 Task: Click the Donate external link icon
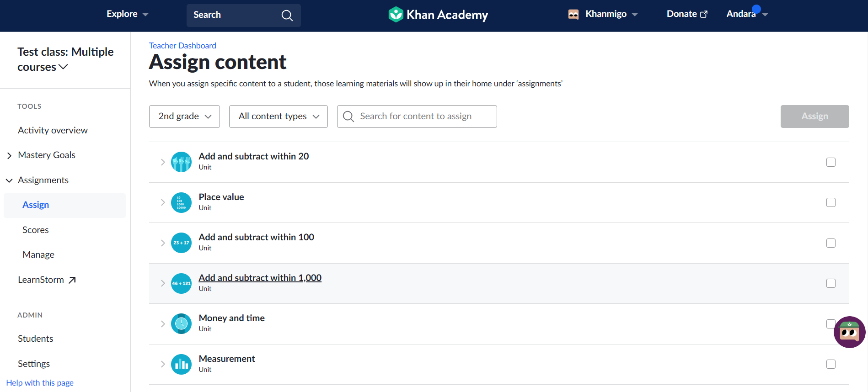tap(704, 14)
